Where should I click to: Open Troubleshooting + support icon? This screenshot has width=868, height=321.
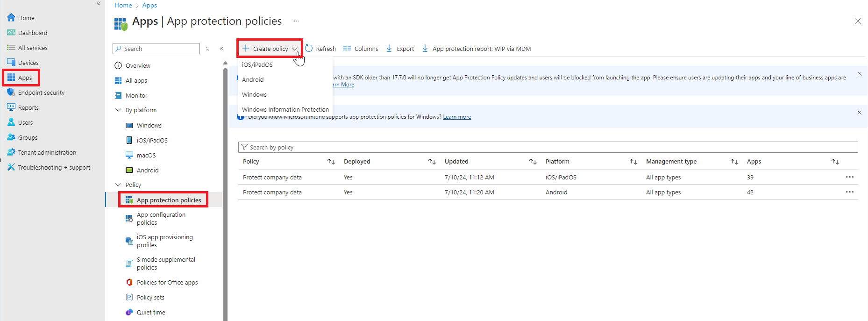click(x=11, y=167)
